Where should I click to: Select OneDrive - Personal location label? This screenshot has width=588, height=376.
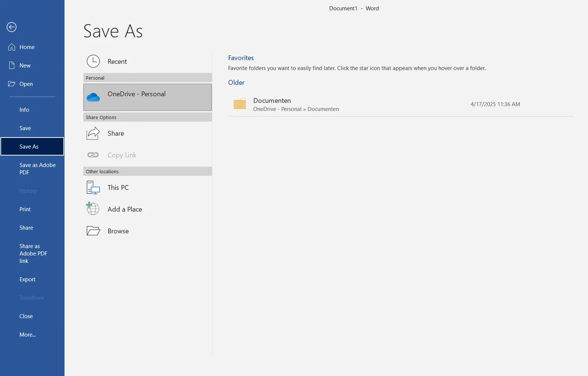tap(136, 94)
